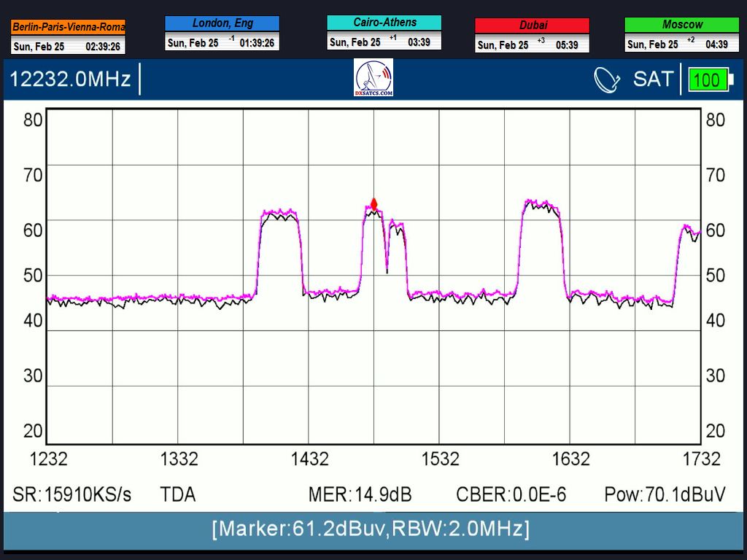Select the 12232.0MHz frequency field
Image resolution: width=747 pixels, height=560 pixels.
[x=71, y=79]
